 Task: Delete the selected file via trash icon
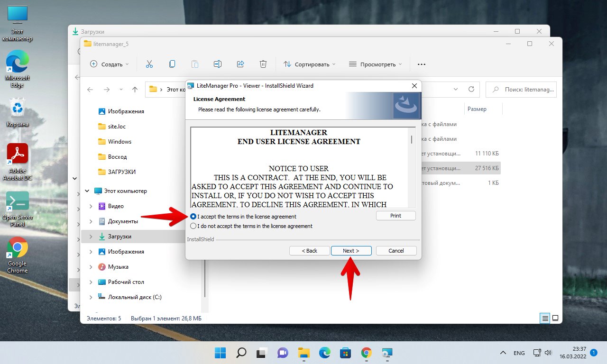click(x=263, y=64)
